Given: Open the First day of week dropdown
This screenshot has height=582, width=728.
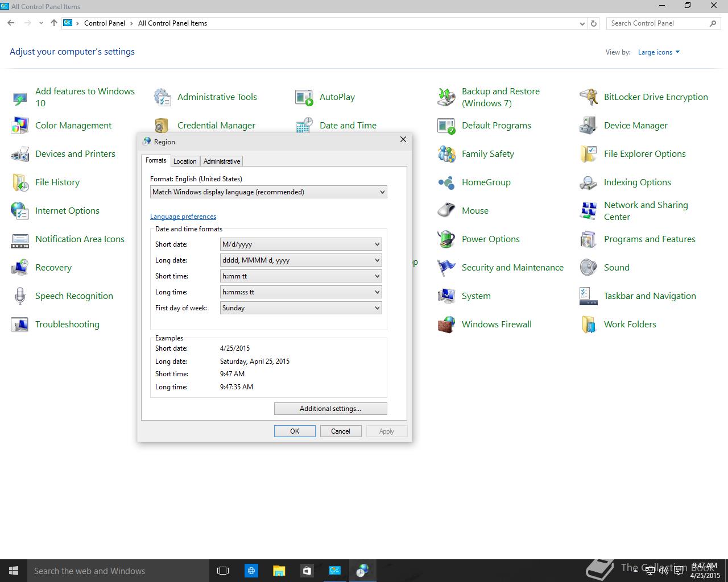Looking at the screenshot, I should 301,308.
